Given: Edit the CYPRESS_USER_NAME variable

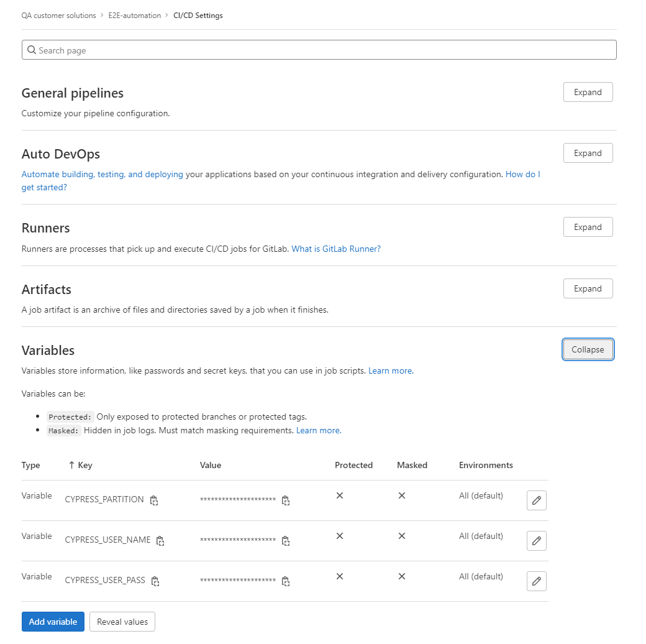Looking at the screenshot, I should (x=536, y=541).
